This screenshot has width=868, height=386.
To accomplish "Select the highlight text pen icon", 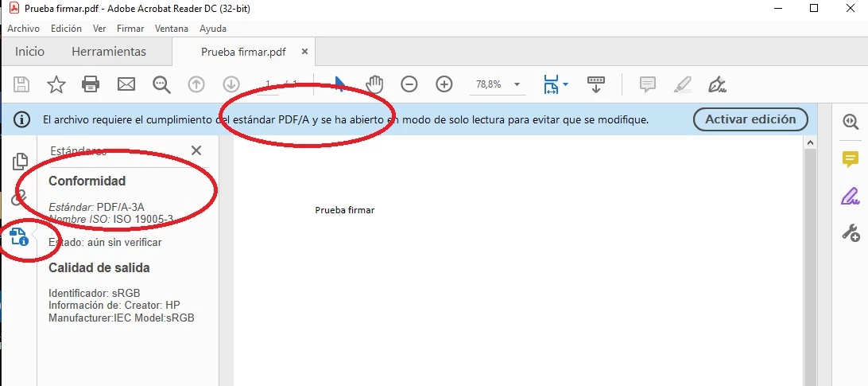I will (683, 84).
